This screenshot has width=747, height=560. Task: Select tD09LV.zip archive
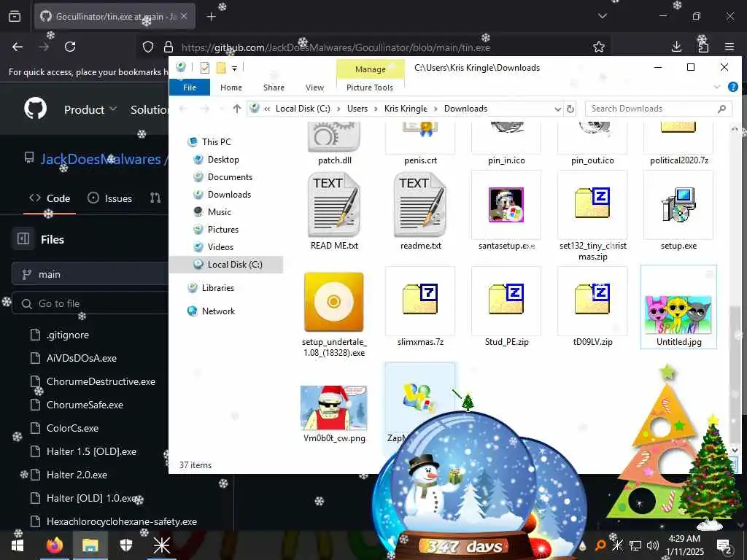[592, 299]
